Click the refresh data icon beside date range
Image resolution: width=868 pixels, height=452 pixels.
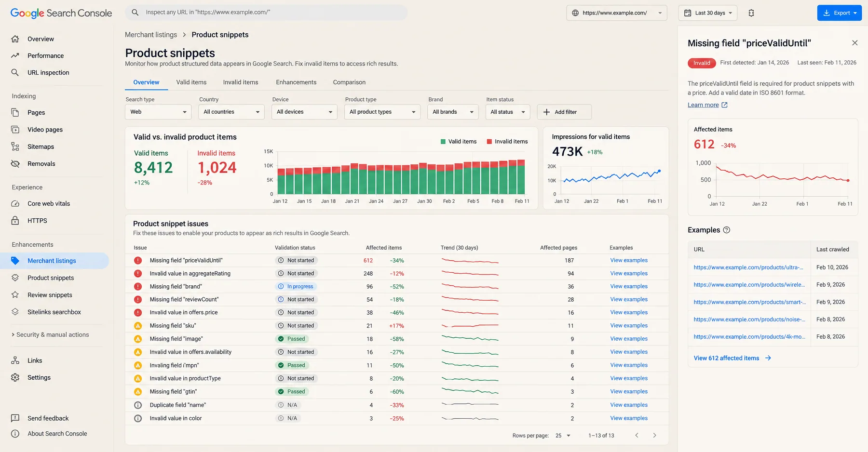(x=751, y=13)
